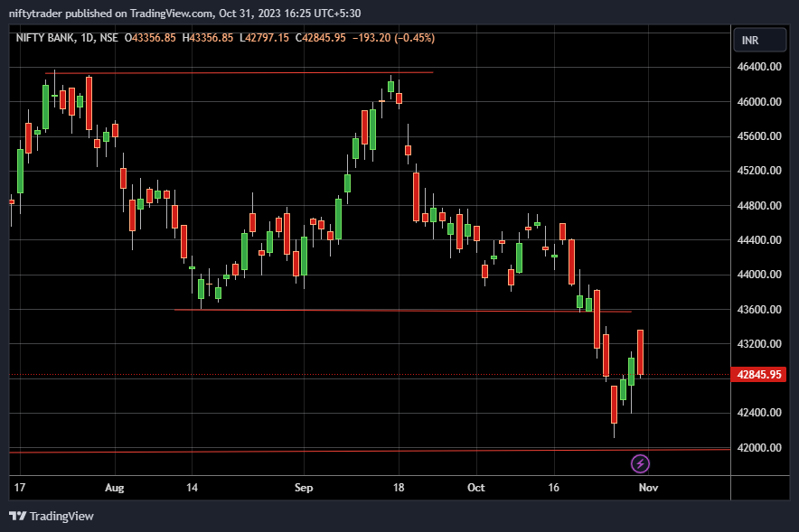
Task: Click the Sep label on time axis
Action: click(x=304, y=488)
